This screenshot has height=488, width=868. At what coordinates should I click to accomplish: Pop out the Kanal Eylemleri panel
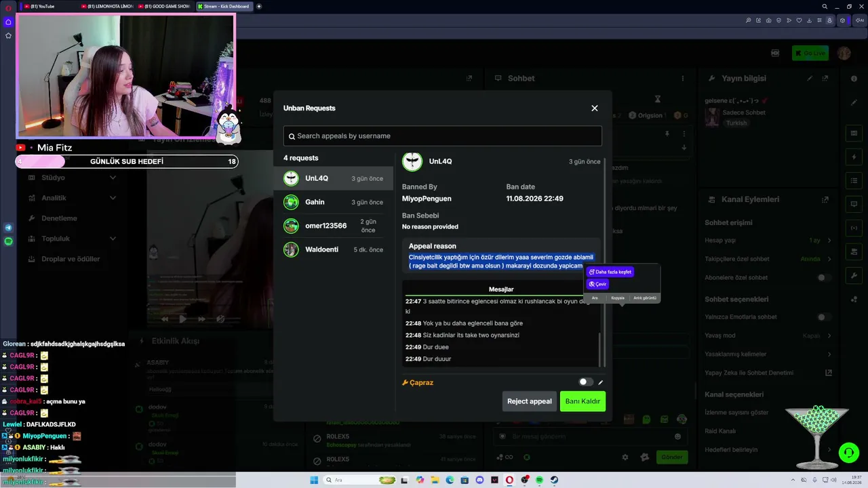825,200
